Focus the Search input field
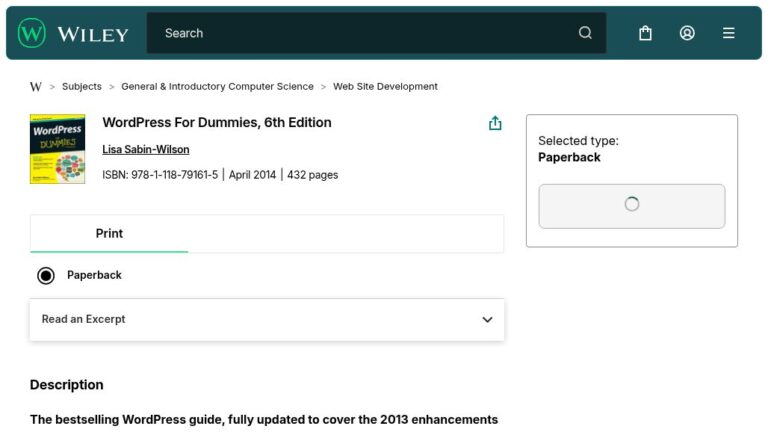Screen dimensions: 768x432 [360, 33]
